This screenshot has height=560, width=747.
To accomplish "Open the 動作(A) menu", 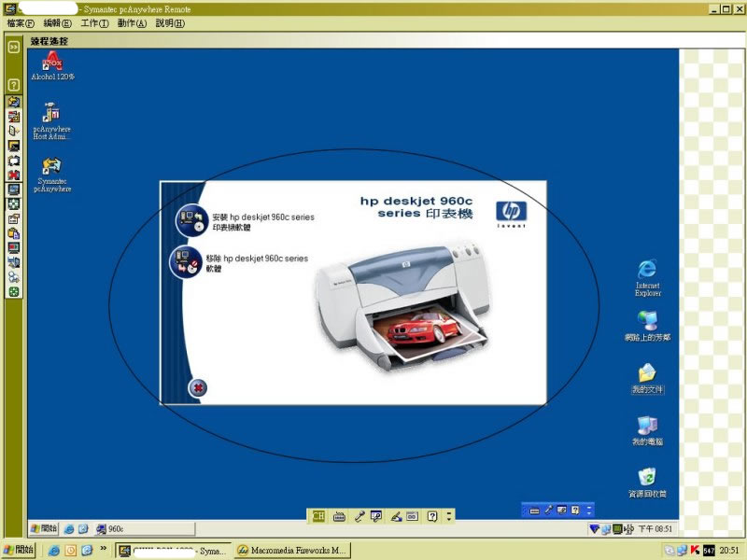I will coord(132,22).
